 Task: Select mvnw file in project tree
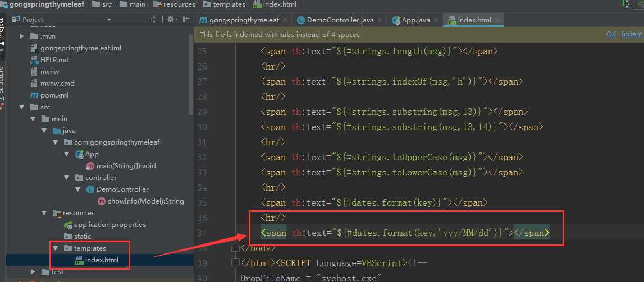pyautogui.click(x=50, y=72)
